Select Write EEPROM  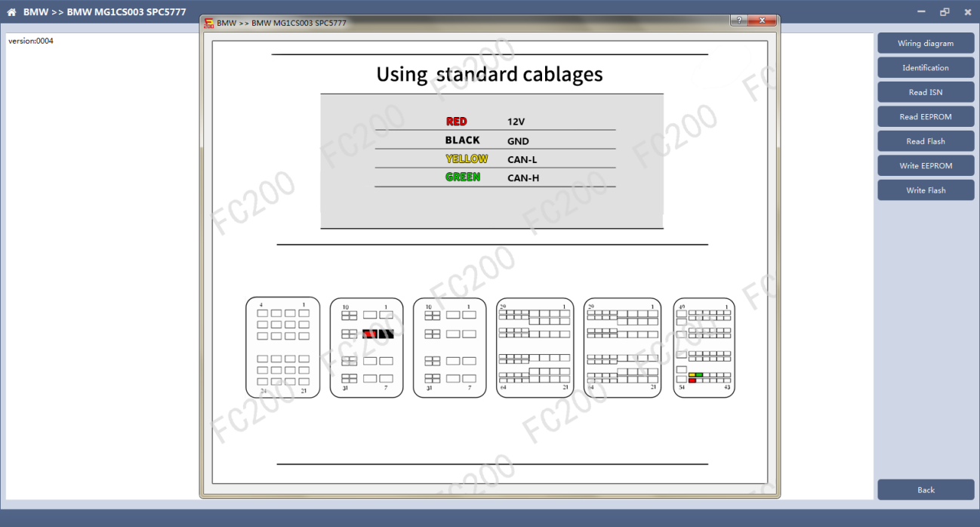tap(926, 165)
